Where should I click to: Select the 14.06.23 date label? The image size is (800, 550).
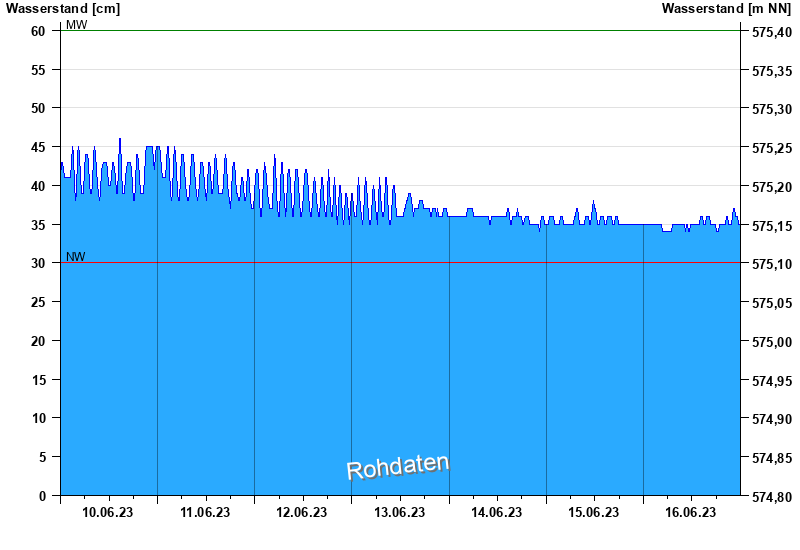(x=496, y=512)
